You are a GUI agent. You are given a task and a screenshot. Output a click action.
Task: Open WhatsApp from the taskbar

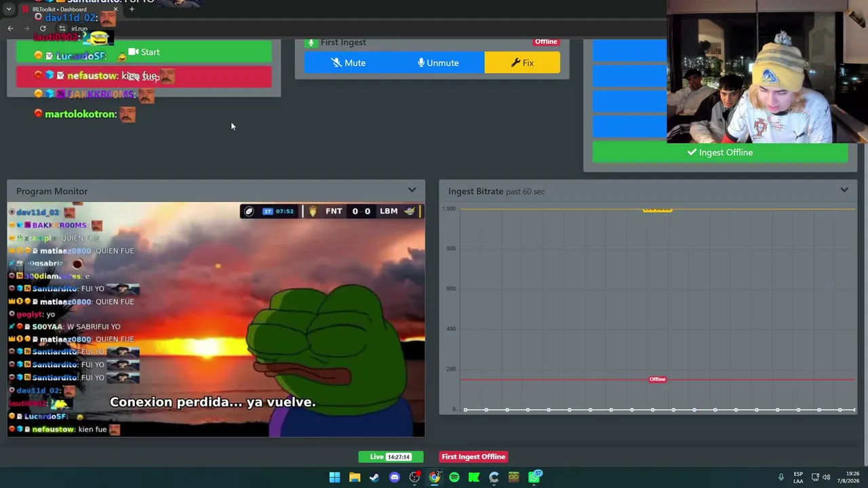[534, 477]
